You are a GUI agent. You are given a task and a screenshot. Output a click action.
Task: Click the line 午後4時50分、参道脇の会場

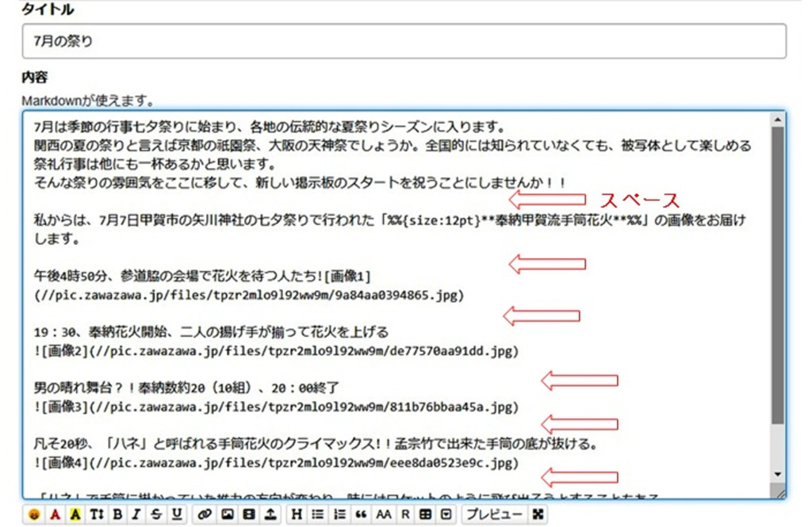(203, 276)
